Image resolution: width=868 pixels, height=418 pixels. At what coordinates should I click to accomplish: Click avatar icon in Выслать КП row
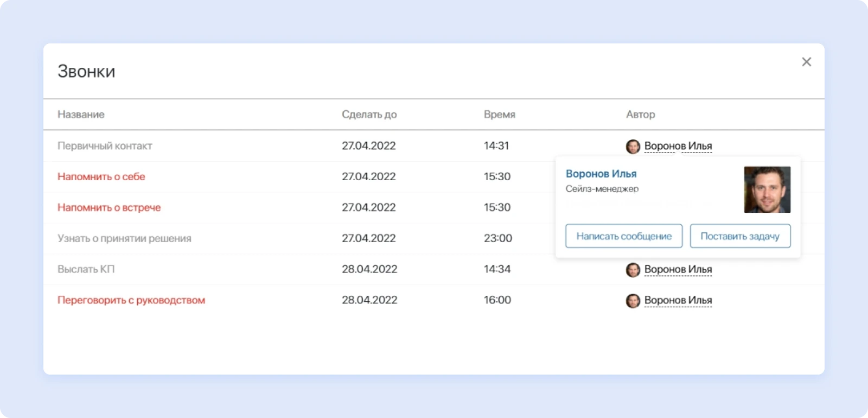click(x=633, y=270)
